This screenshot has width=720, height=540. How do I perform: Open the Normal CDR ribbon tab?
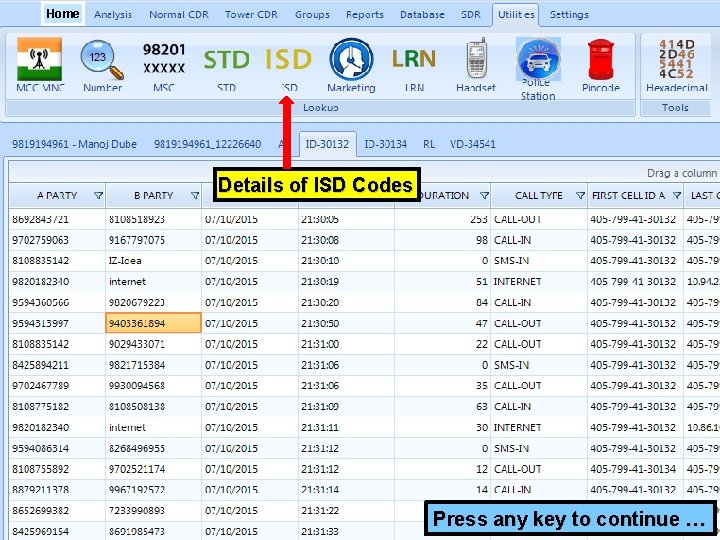(x=179, y=15)
